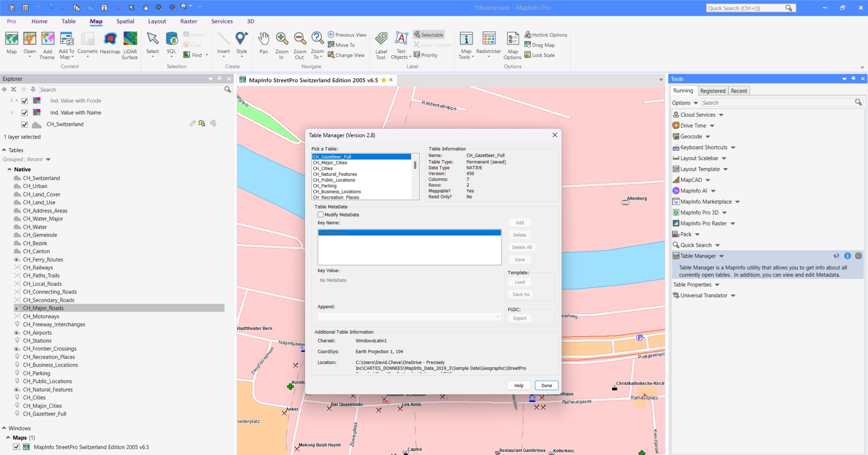Click the Table Manager info icon
This screenshot has width=868, height=455.
coord(848,256)
